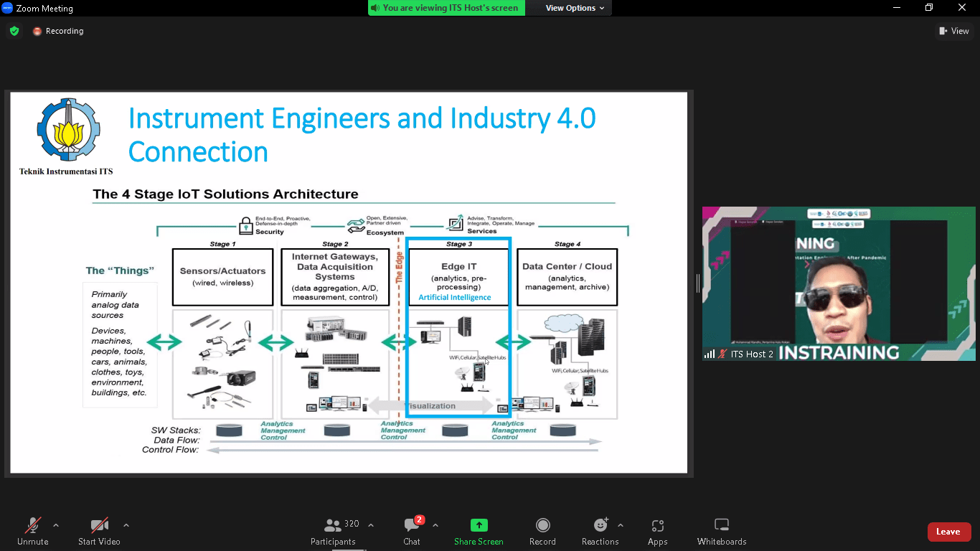This screenshot has height=551, width=980.
Task: Click the Share Screen icon
Action: tap(479, 525)
